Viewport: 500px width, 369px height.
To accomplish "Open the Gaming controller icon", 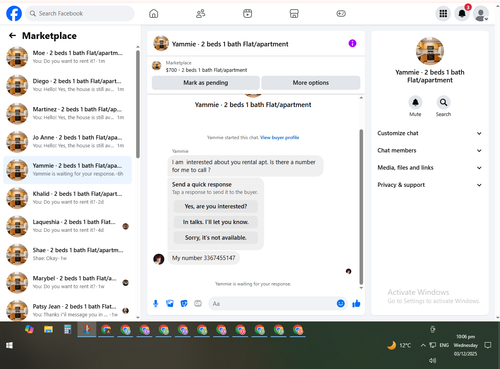I will coord(341,14).
